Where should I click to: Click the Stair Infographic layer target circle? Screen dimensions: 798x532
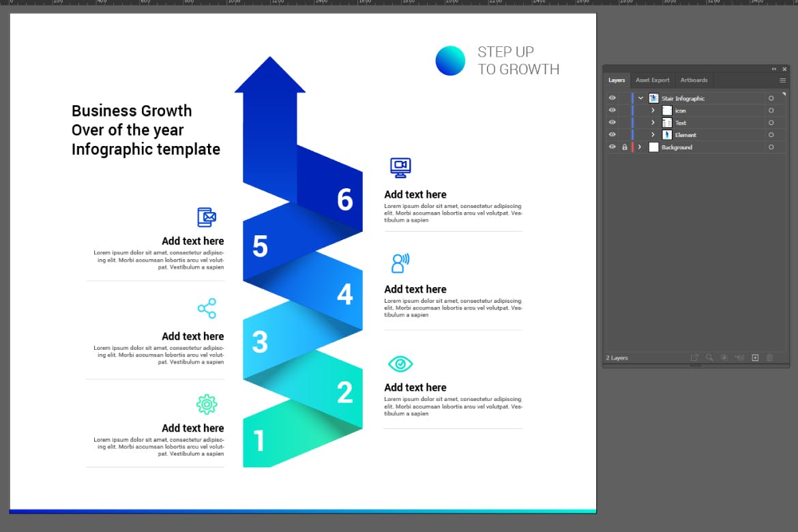tap(771, 98)
